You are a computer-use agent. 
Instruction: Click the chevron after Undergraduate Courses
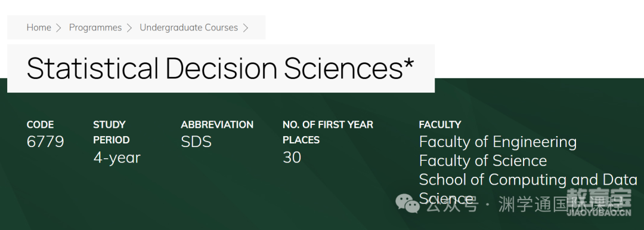246,28
